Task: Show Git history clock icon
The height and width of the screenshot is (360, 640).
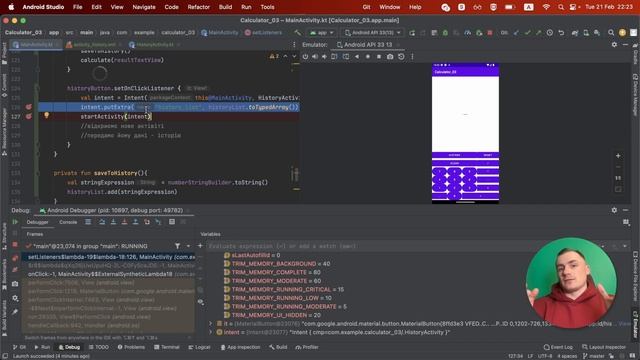Action: (x=550, y=33)
